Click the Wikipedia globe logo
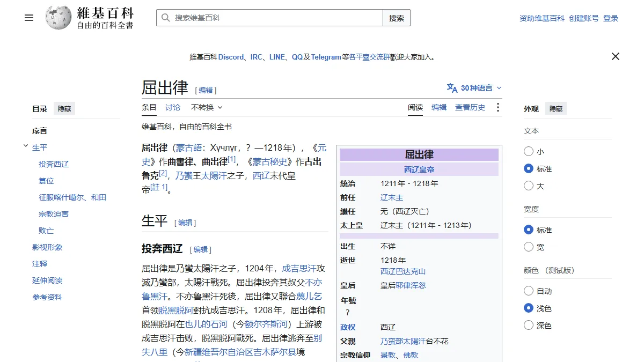This screenshot has height=362, width=644. click(58, 18)
